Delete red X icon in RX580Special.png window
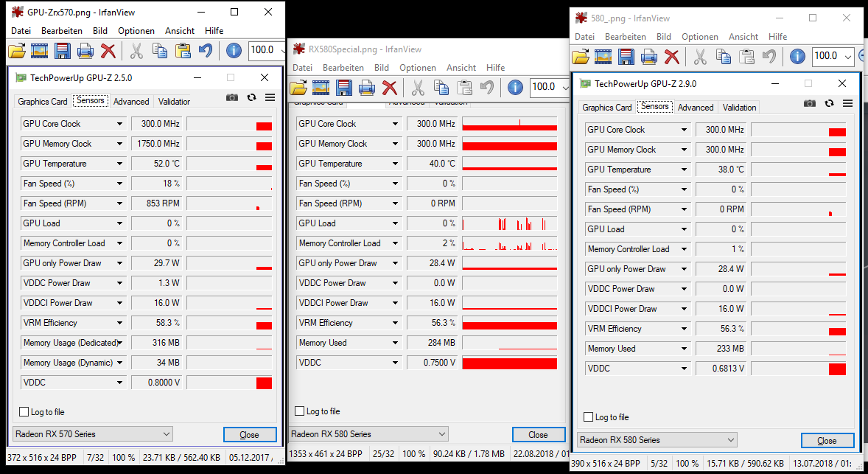Viewport: 868px width, 474px height. [x=390, y=88]
